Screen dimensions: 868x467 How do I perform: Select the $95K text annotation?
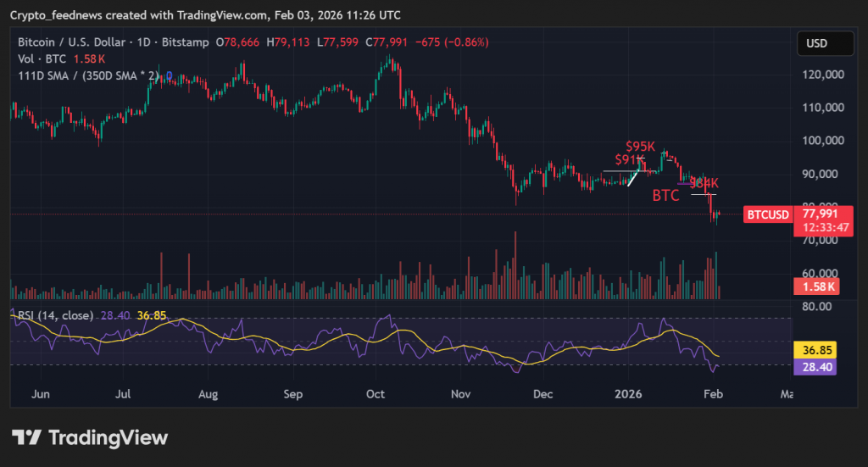click(639, 147)
